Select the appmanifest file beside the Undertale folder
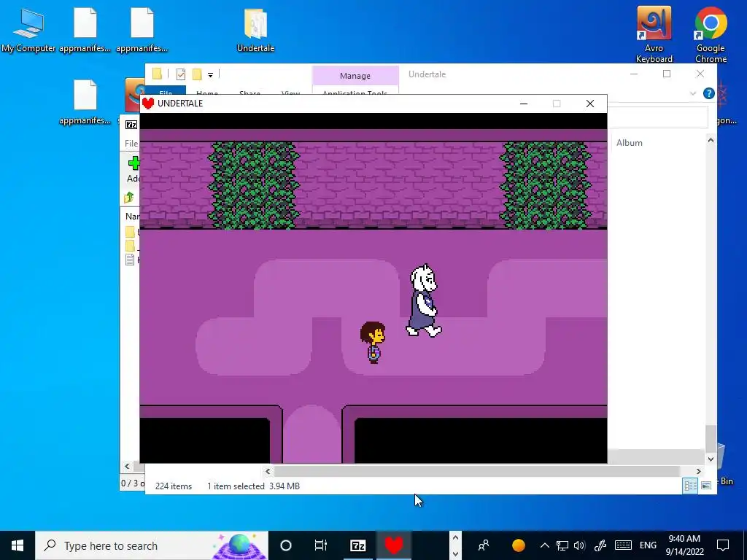Screen dimensions: 747x560 point(142,29)
